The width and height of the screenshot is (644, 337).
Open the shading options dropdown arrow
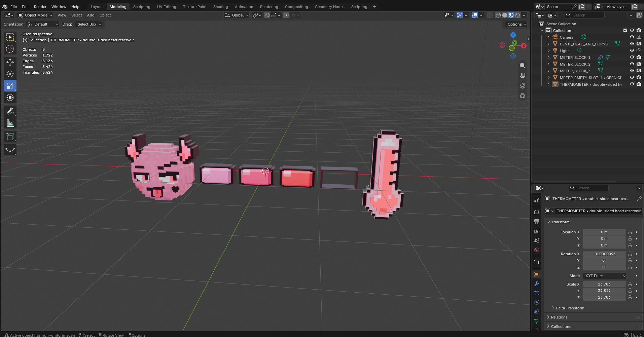click(x=524, y=15)
